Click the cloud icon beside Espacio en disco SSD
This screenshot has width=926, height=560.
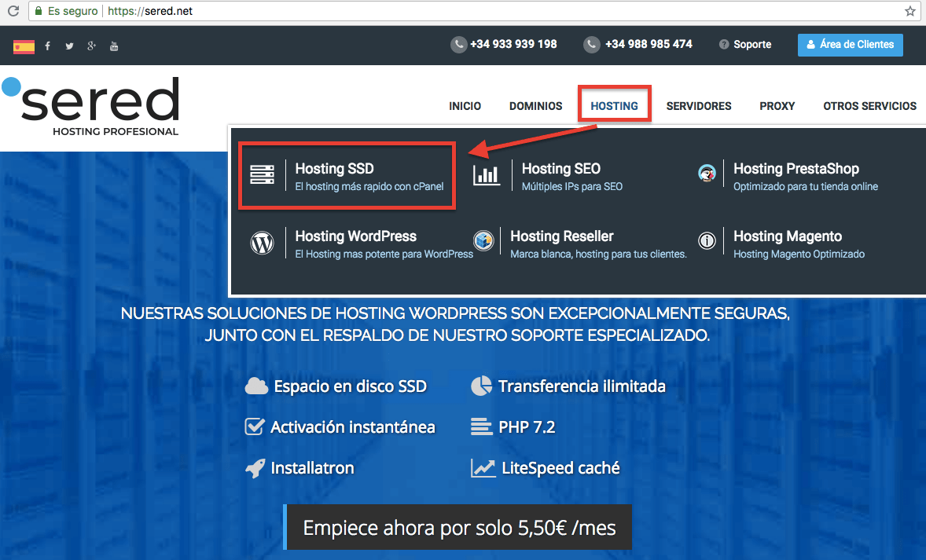tap(256, 386)
